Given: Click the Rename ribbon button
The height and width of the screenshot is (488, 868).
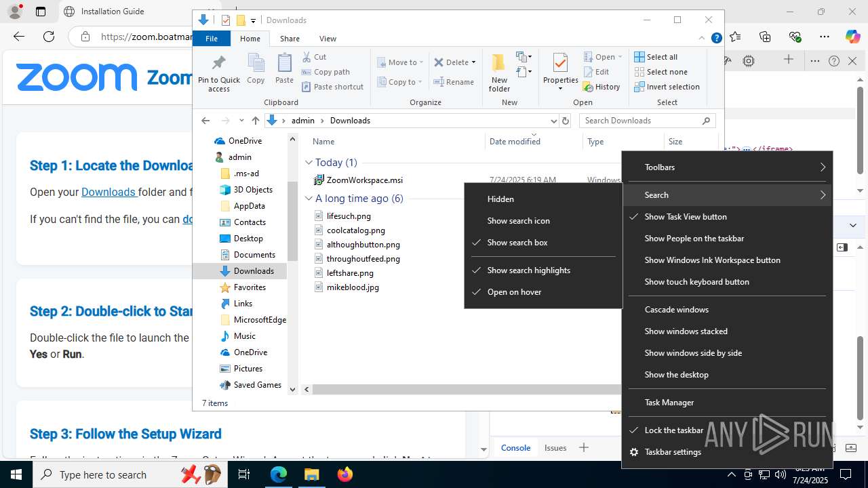Looking at the screenshot, I should click(454, 82).
